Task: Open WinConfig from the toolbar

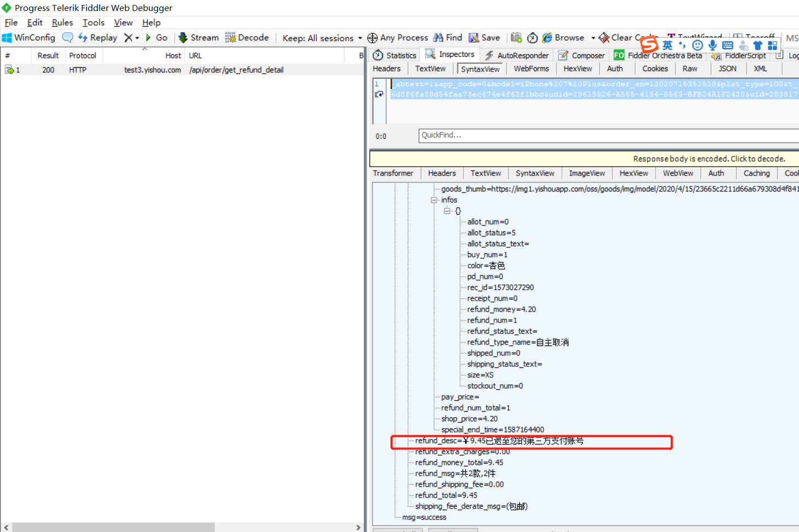Action: click(x=28, y=38)
